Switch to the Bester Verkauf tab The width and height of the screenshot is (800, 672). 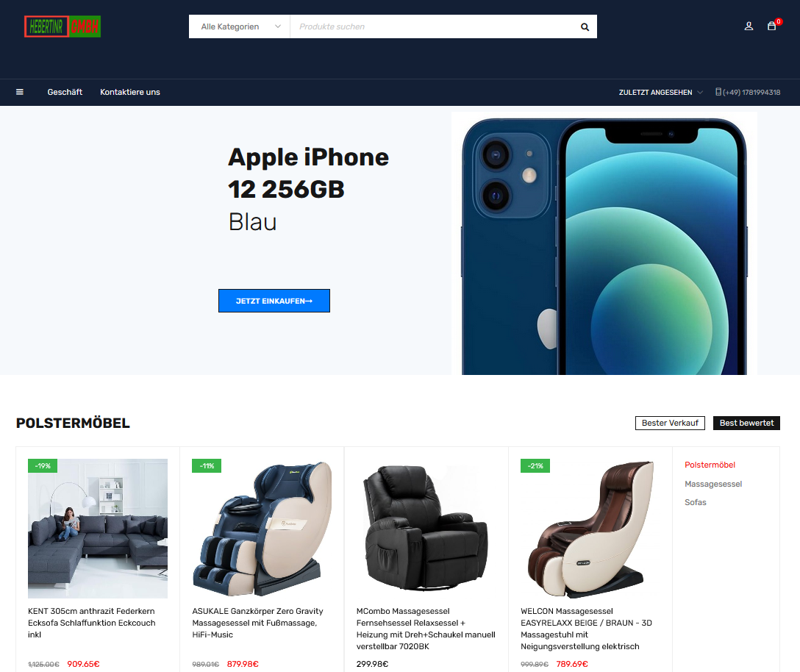tap(670, 423)
